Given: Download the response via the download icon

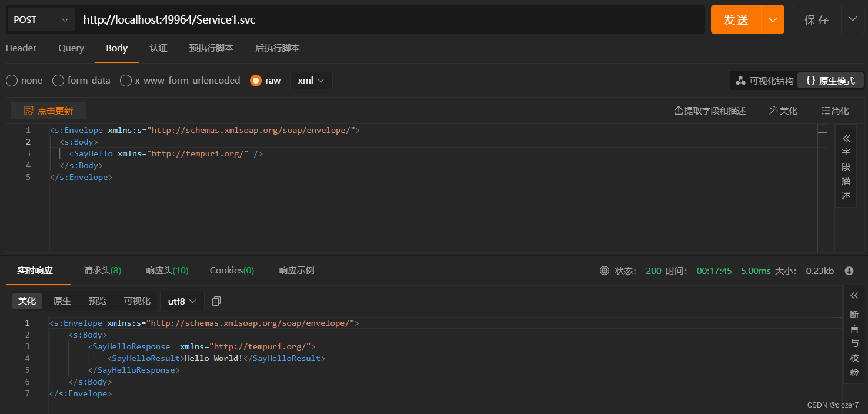Looking at the screenshot, I should pyautogui.click(x=849, y=271).
